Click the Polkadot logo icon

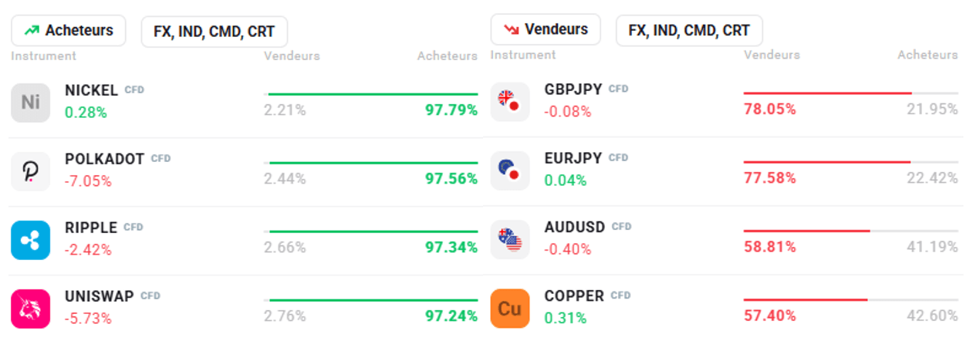[x=30, y=171]
